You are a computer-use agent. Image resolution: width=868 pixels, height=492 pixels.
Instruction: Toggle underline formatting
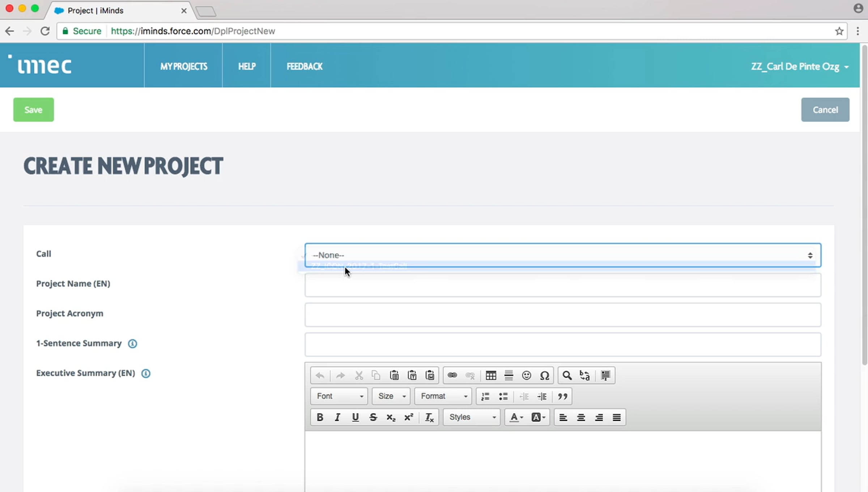[356, 418]
